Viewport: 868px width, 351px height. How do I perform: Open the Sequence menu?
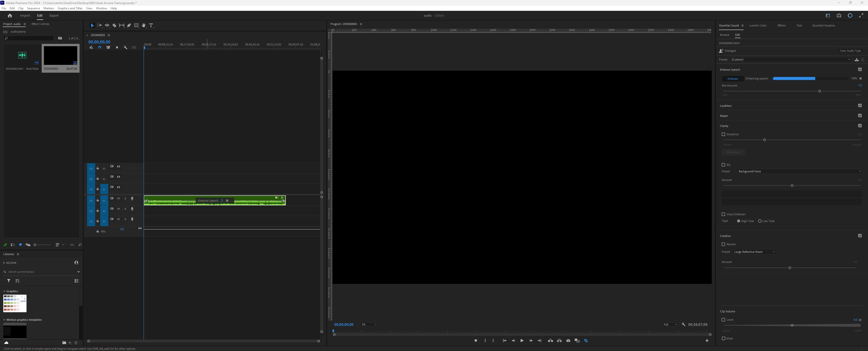point(33,8)
